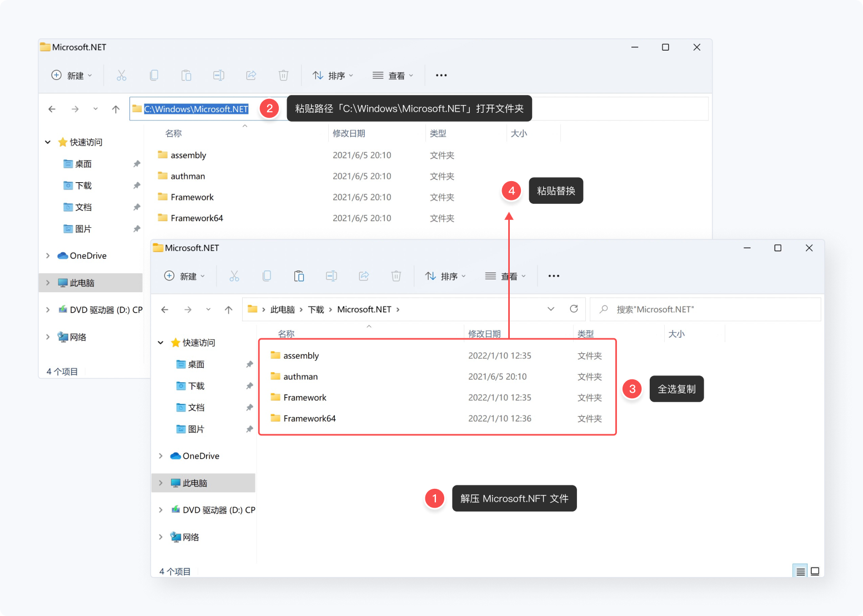Click the Paste icon in front window toolbar

299,276
